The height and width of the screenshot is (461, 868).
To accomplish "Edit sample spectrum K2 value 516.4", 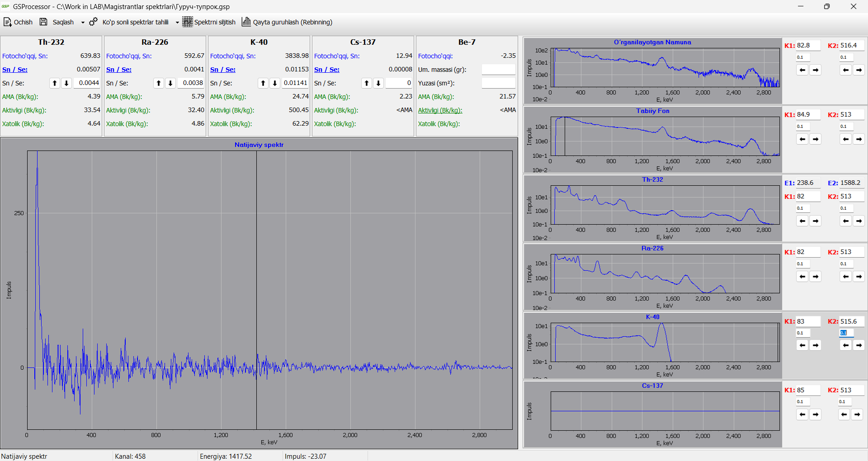I will click(852, 45).
